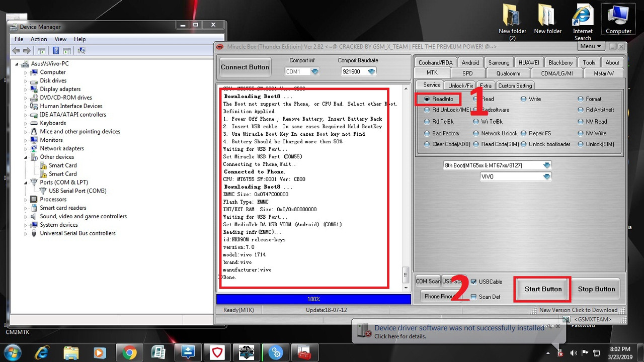Click the volume speaker icon in system tray
Image resolution: width=644 pixels, height=362 pixels.
[x=573, y=353]
